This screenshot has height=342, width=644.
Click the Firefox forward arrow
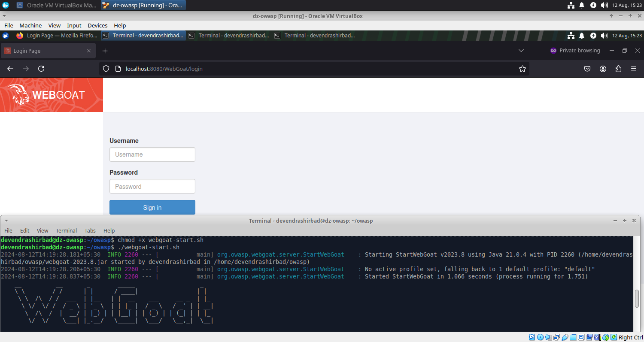coord(26,69)
